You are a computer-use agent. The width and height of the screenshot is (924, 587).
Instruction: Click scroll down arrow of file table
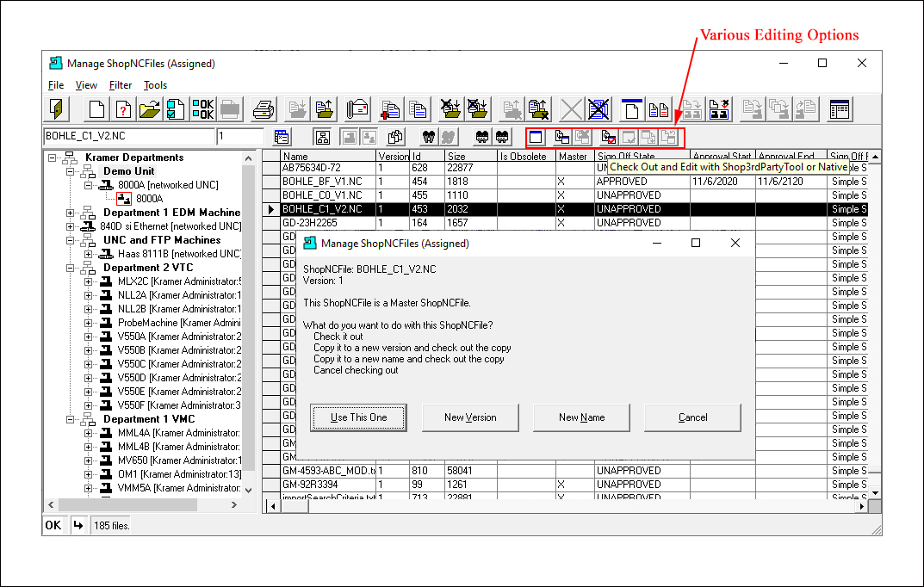click(875, 493)
